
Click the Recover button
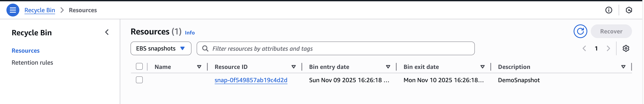point(611,31)
